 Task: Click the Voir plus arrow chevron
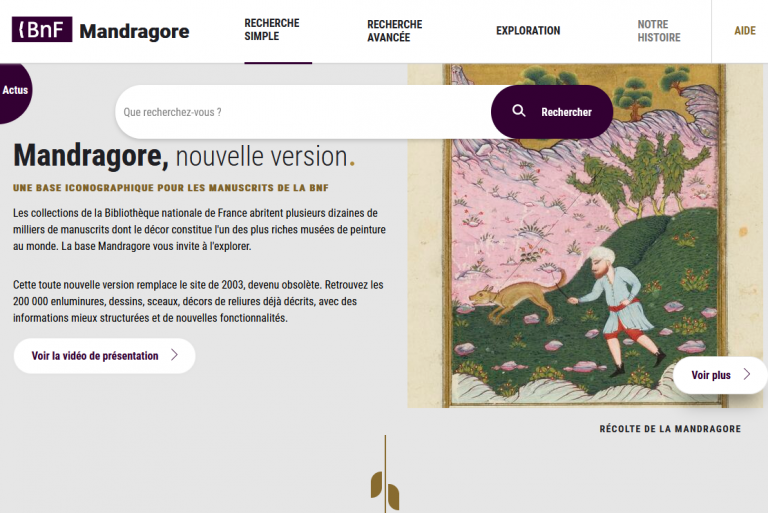747,374
